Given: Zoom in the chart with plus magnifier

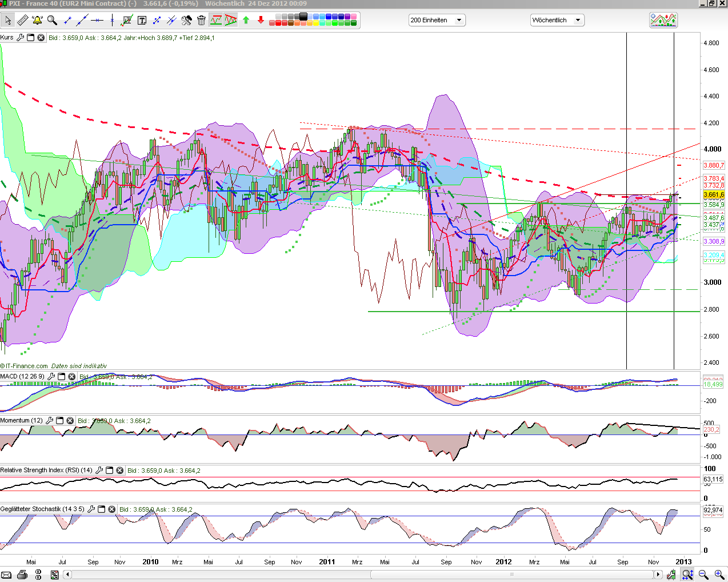Looking at the screenshot, I should click(719, 575).
